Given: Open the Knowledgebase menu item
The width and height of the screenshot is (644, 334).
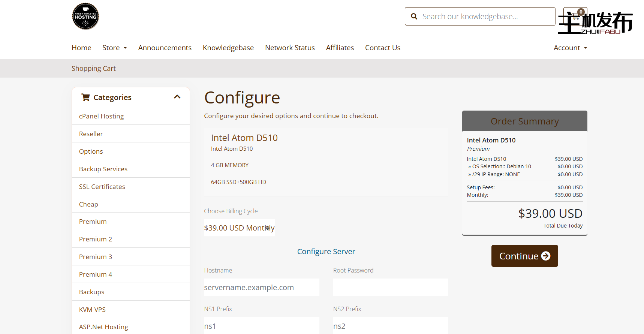Looking at the screenshot, I should coord(228,48).
